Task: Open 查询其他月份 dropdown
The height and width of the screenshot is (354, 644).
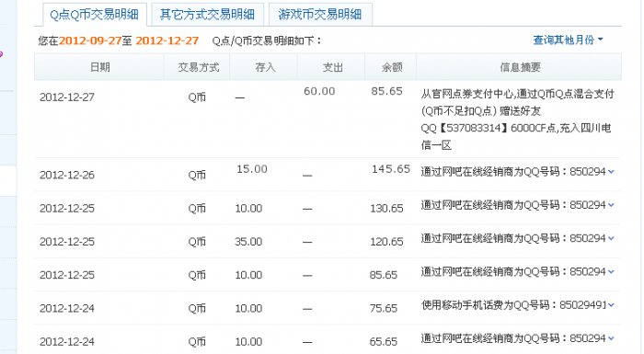Action: (x=568, y=40)
